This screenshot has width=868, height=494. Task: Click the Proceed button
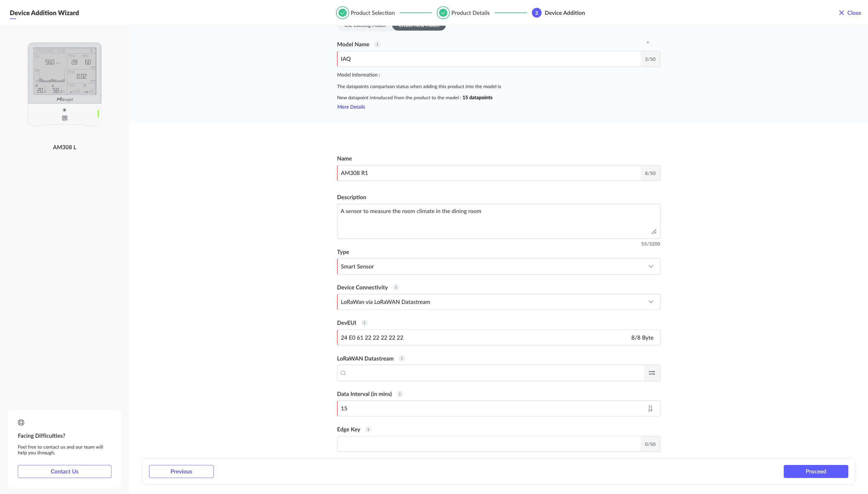coord(815,471)
